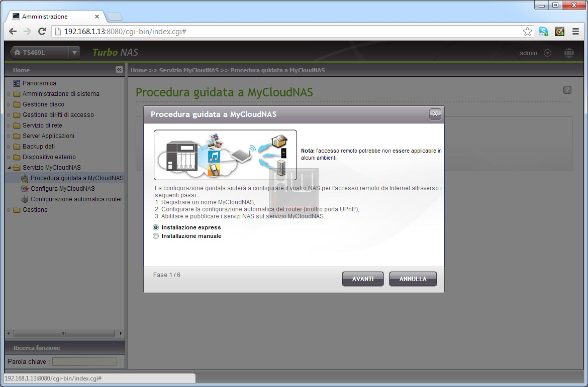Click the Gestione disco folder icon
Viewport: 588px width, 387px height.
pos(17,104)
